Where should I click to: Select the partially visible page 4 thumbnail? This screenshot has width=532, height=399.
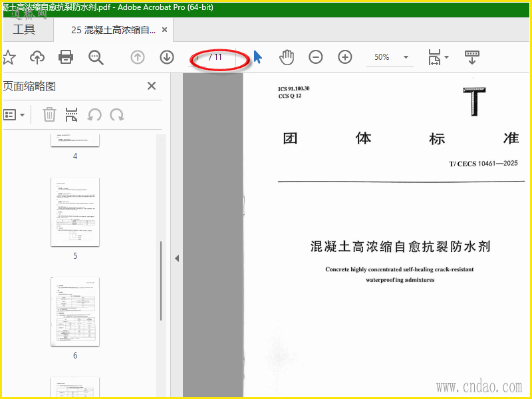point(75,140)
